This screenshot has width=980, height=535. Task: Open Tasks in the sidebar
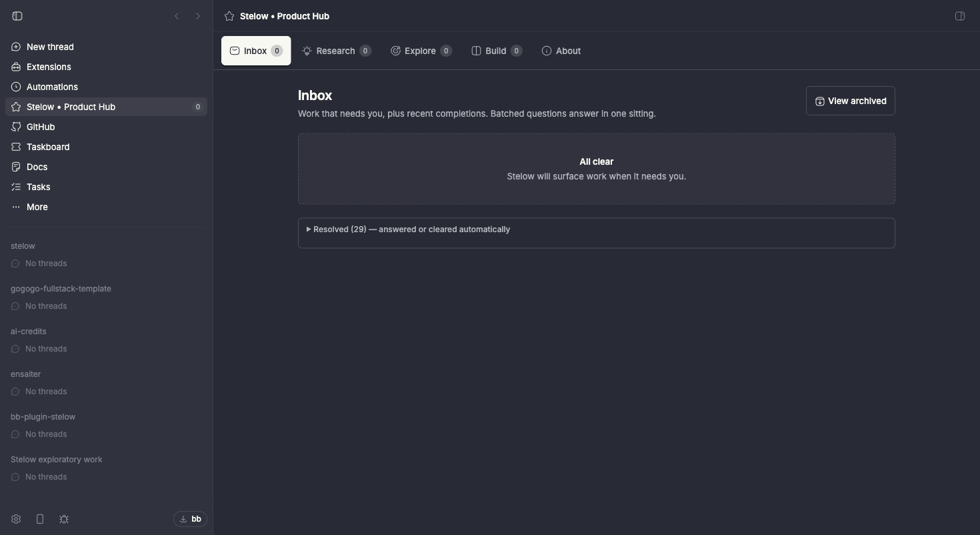click(107, 187)
